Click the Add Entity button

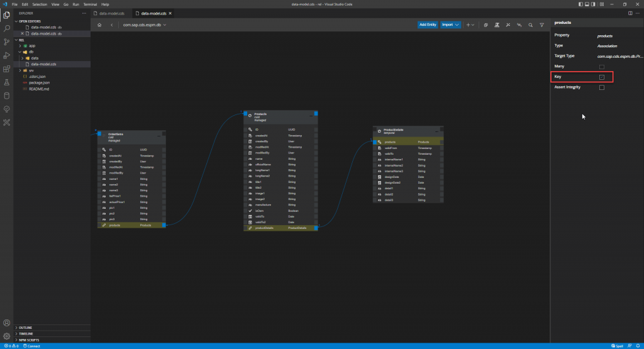coord(428,25)
